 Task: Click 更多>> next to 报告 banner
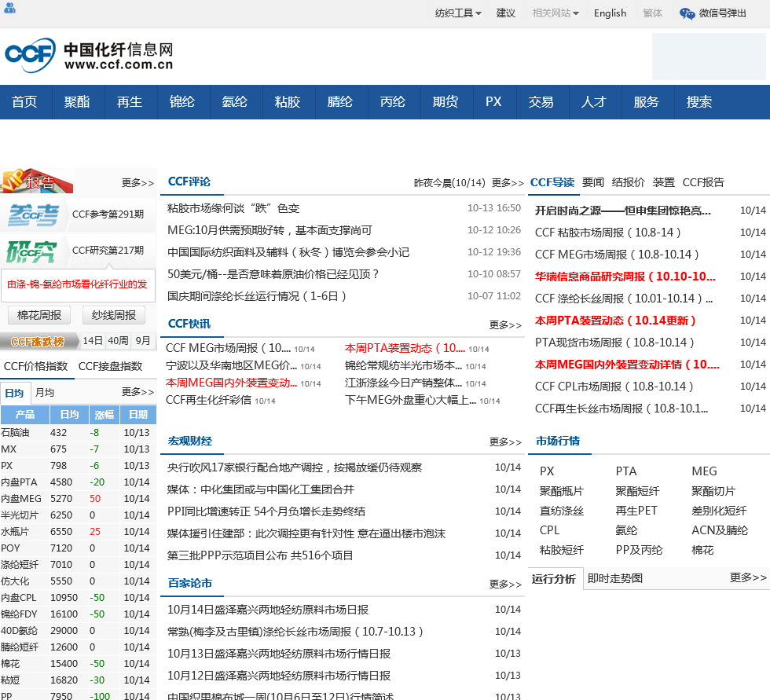138,183
